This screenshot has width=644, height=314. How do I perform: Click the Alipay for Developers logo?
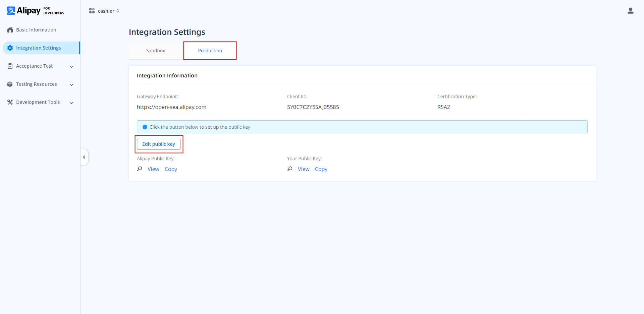[35, 11]
